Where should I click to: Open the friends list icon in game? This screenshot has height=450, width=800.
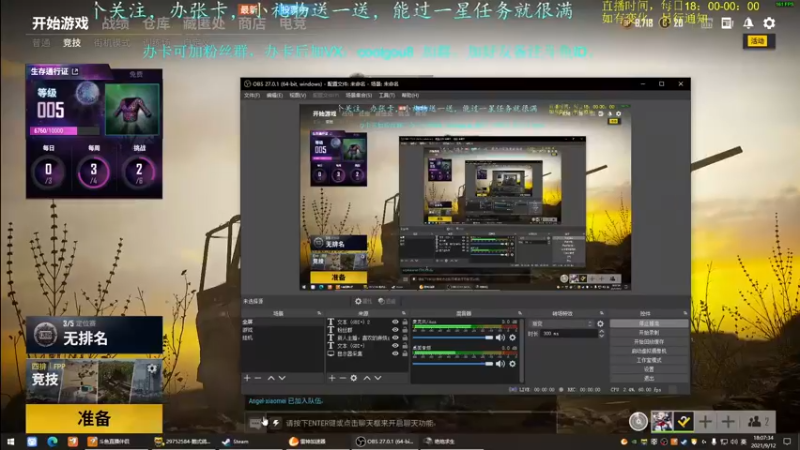755,421
